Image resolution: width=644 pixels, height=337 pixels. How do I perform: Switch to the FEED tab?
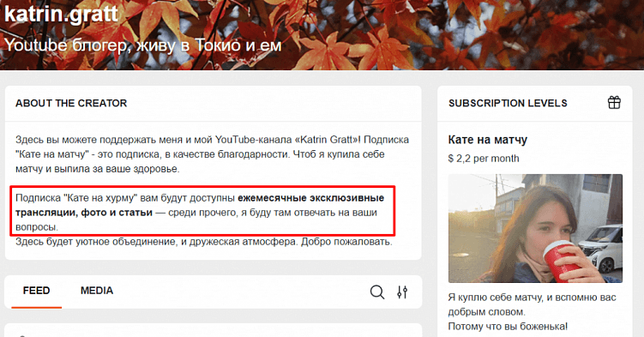point(36,291)
